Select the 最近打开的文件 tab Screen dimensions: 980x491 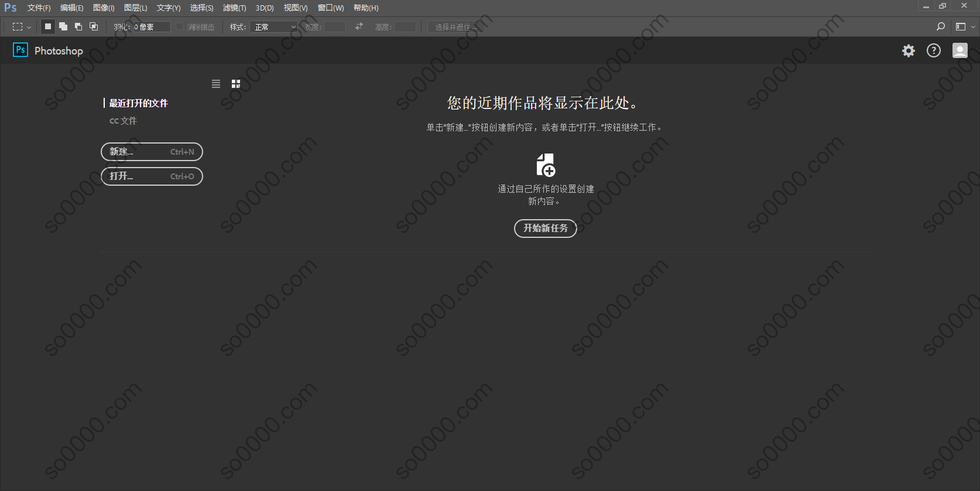138,103
